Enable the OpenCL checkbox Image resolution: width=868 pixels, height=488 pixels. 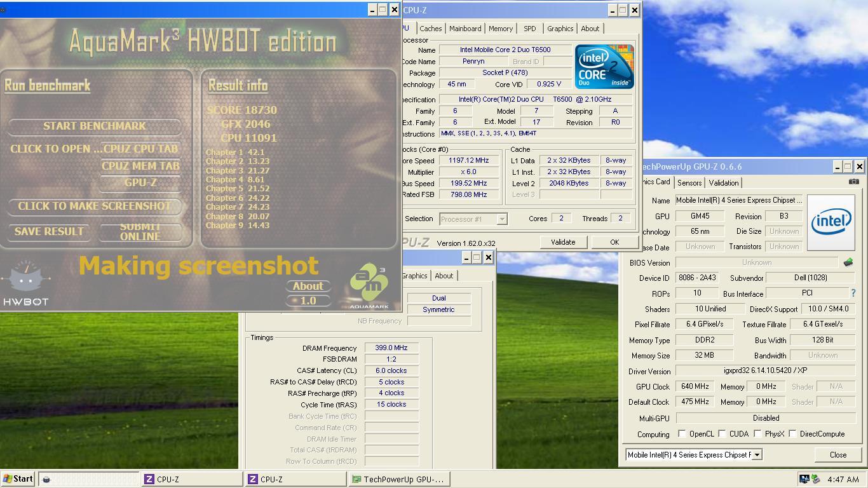682,434
